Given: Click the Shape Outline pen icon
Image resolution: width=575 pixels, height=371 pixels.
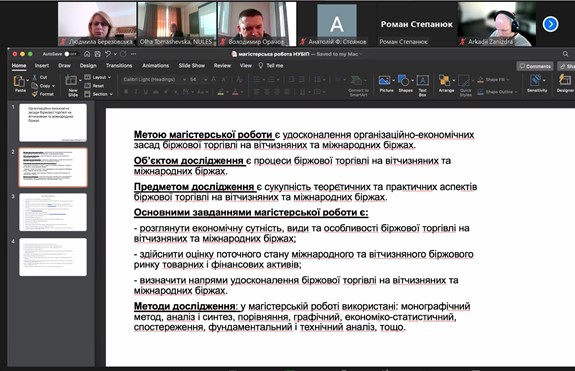Looking at the screenshot, I should (480, 92).
